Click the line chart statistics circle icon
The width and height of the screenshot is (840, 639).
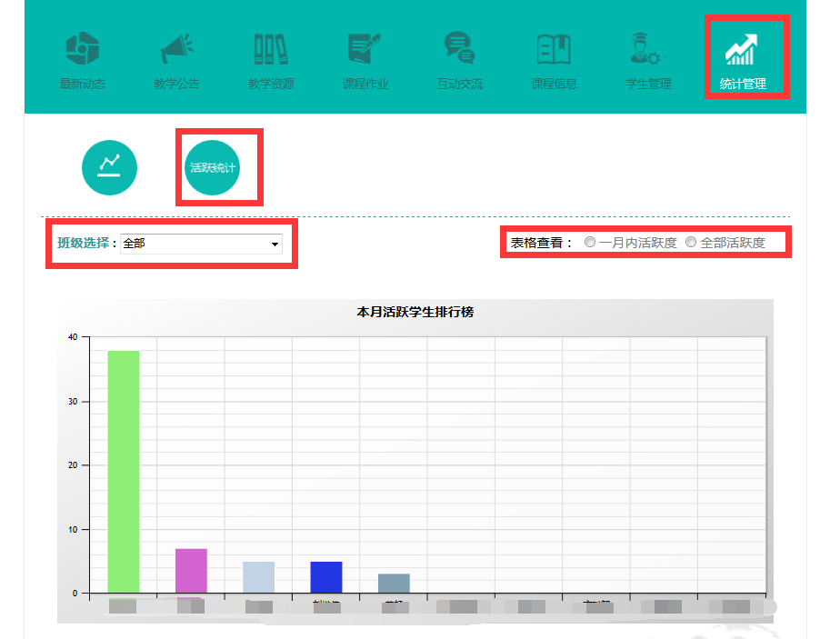coord(109,168)
